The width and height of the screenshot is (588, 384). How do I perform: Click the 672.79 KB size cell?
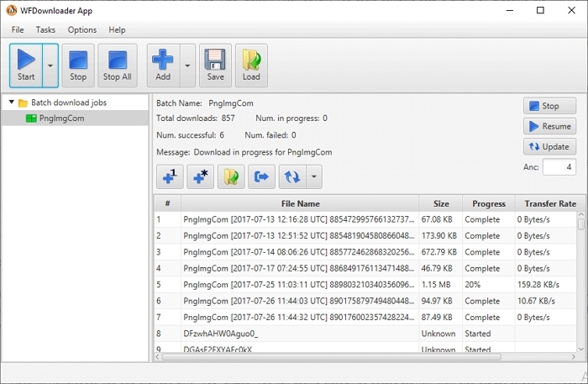tap(439, 252)
